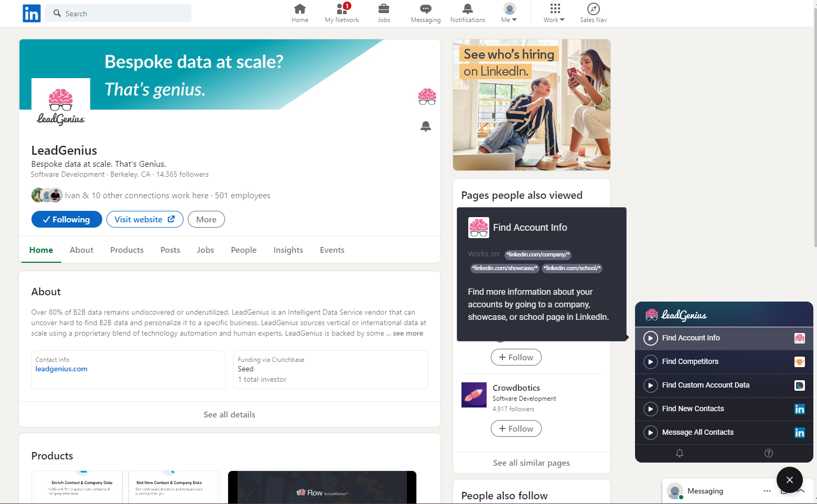Play the Message All Contacts workflow
Viewport: 817px width, 504px height.
point(650,433)
